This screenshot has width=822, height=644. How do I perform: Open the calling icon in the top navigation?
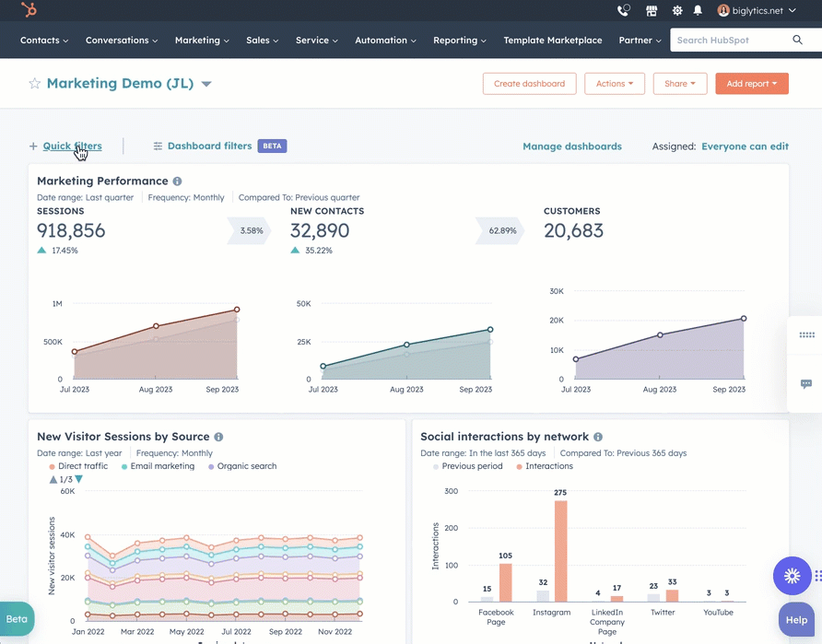[623, 10]
